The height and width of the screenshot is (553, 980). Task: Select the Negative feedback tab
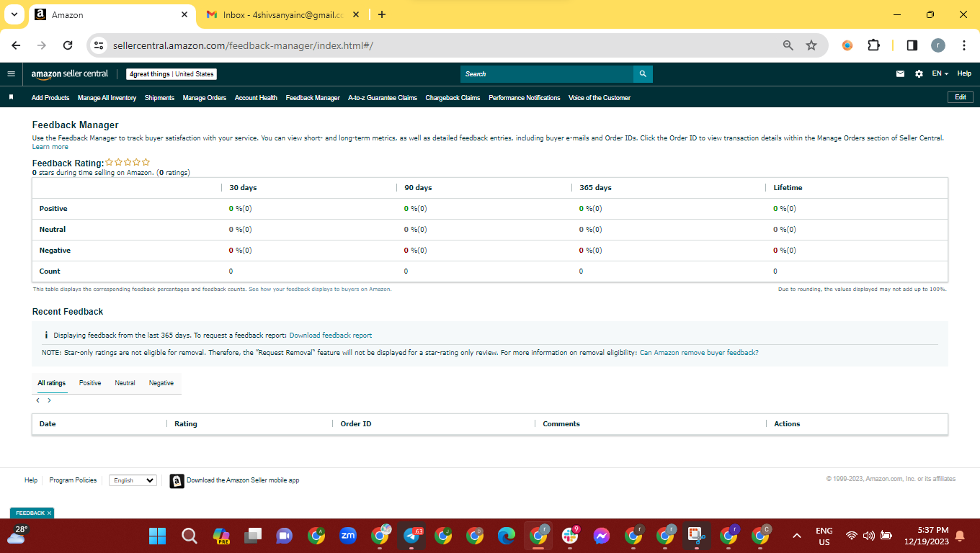click(161, 383)
